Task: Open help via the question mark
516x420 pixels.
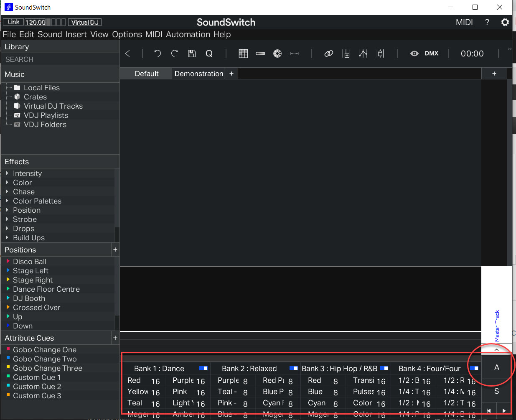Action: [x=487, y=22]
